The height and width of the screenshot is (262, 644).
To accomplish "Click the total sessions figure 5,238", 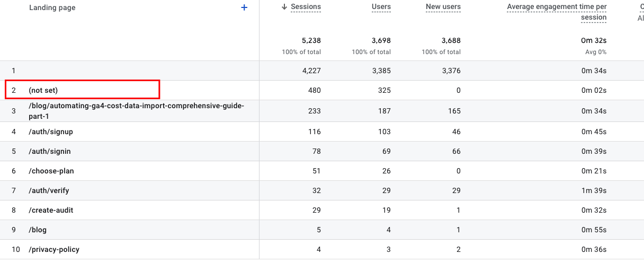I will click(310, 40).
